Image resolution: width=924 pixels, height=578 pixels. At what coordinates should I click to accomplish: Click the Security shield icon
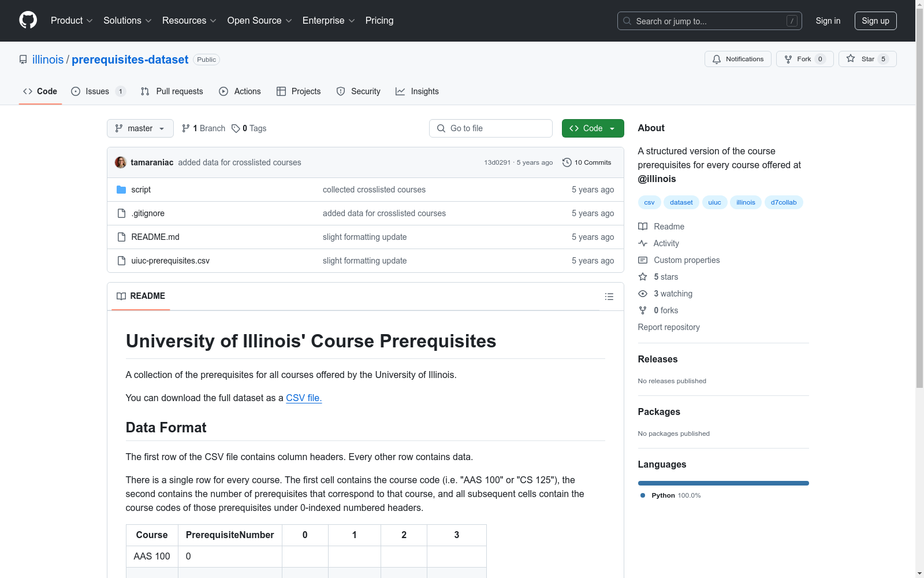coord(341,91)
